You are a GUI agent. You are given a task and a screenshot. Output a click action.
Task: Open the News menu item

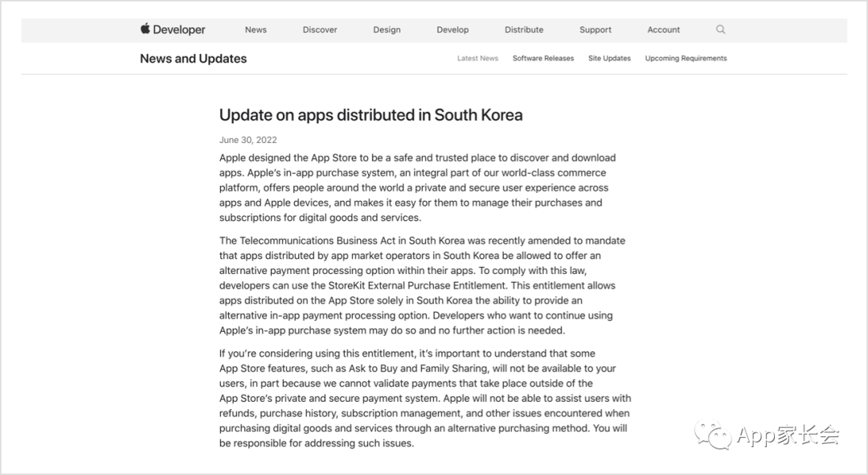tap(256, 30)
